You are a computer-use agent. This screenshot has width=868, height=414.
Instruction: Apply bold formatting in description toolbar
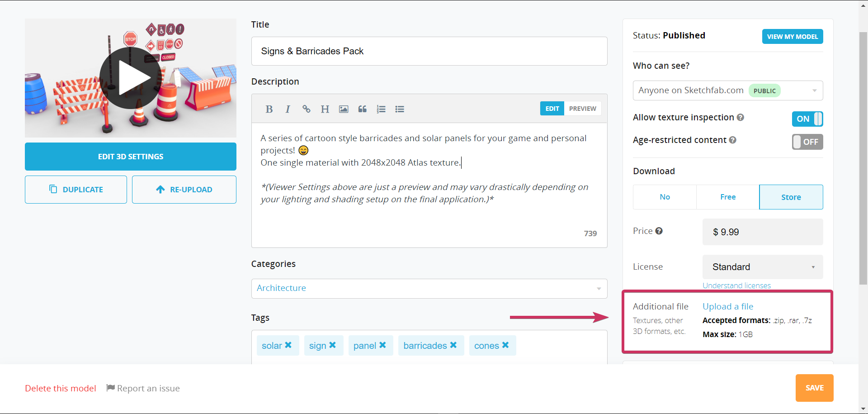(269, 109)
